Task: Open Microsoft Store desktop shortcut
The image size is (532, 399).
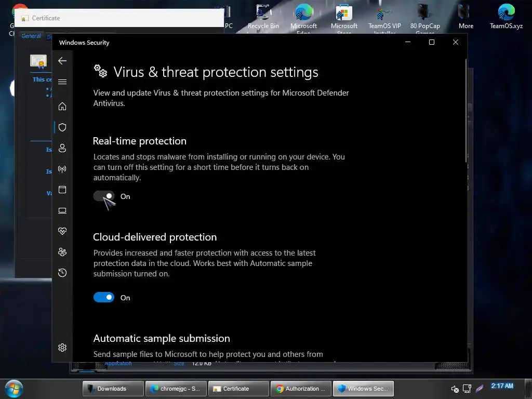Action: (344, 18)
